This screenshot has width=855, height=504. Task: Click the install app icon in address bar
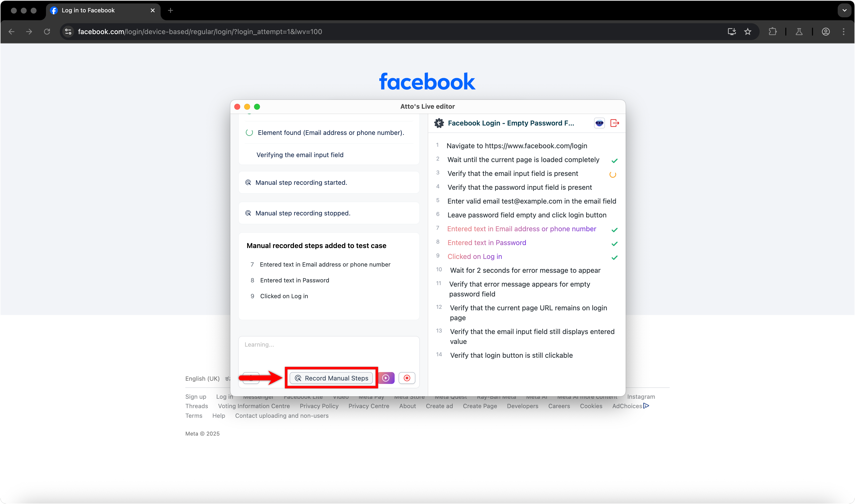pyautogui.click(x=732, y=32)
